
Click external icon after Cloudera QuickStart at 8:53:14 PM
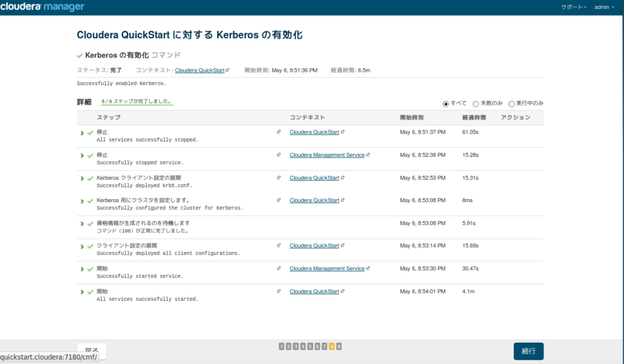click(x=342, y=245)
